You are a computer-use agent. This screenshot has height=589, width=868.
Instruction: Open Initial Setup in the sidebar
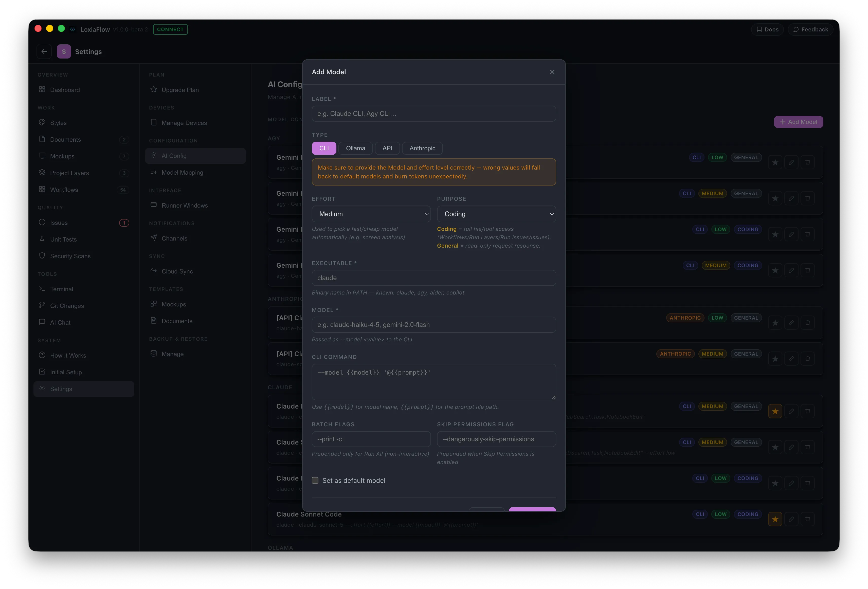84,372
